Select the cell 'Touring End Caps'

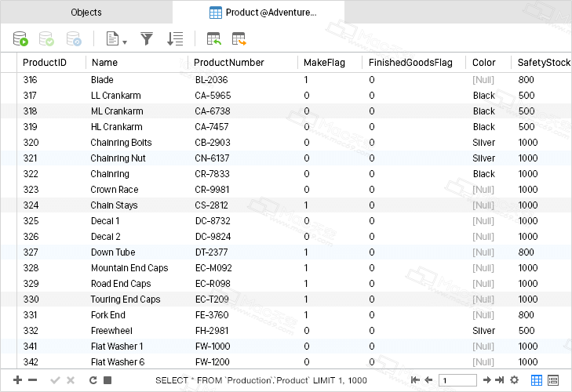[126, 299]
